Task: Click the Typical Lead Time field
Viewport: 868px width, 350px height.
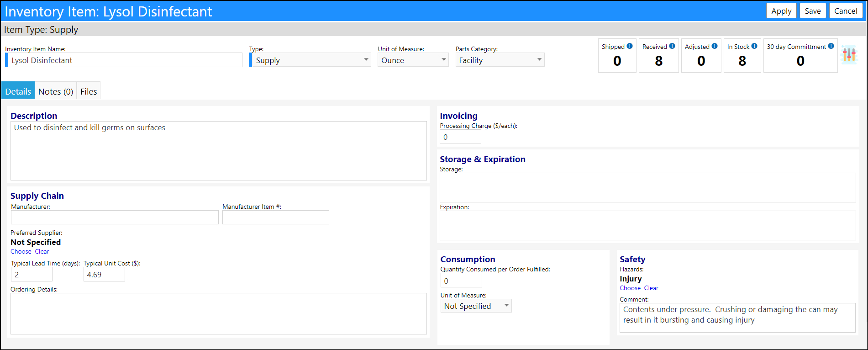Action: 32,275
